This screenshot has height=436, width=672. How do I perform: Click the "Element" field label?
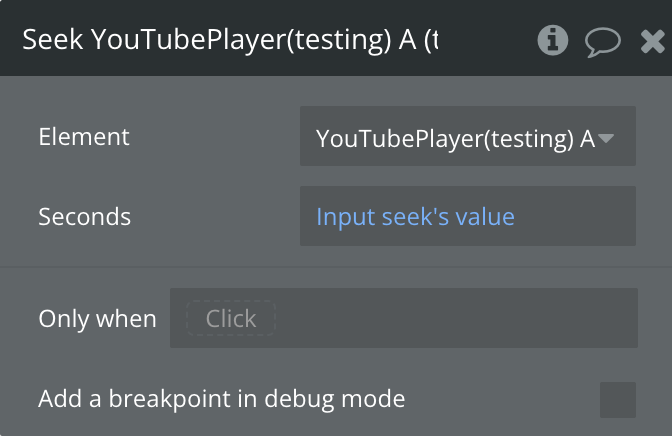click(84, 136)
